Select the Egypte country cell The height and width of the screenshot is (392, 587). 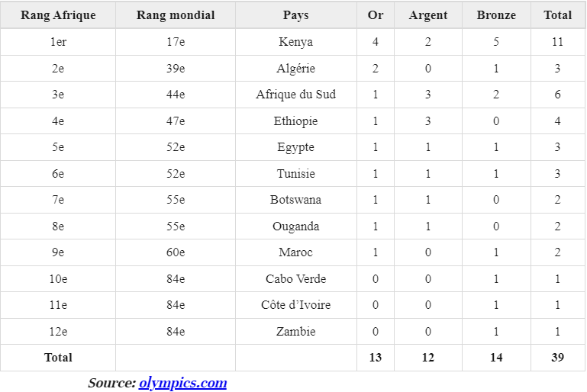295,147
